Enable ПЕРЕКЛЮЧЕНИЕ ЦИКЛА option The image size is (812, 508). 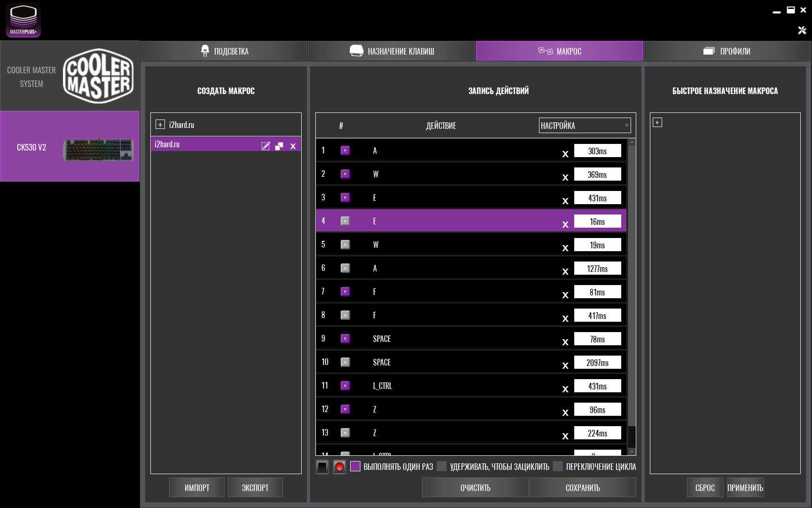(x=558, y=466)
